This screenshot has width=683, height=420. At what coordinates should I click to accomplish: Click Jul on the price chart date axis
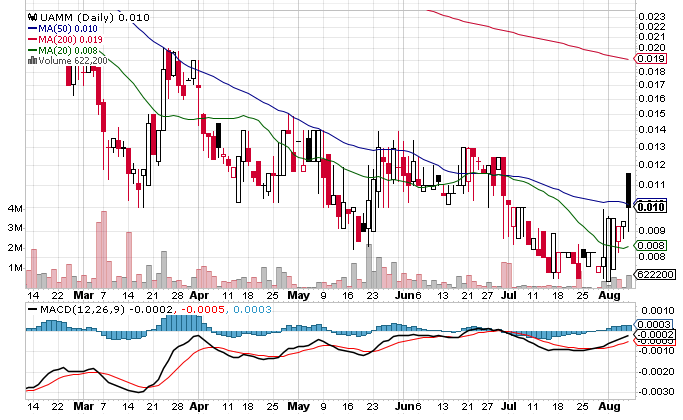click(508, 295)
